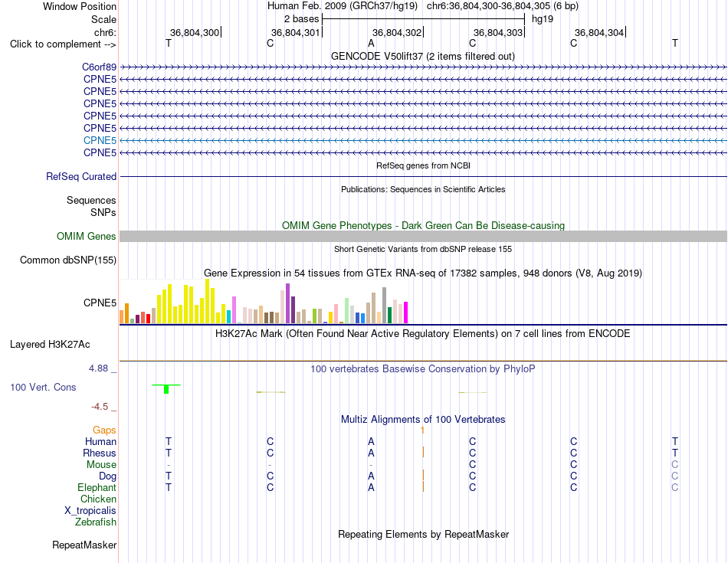Click the 36,804,302 ruler position
The image size is (728, 563).
click(x=397, y=33)
